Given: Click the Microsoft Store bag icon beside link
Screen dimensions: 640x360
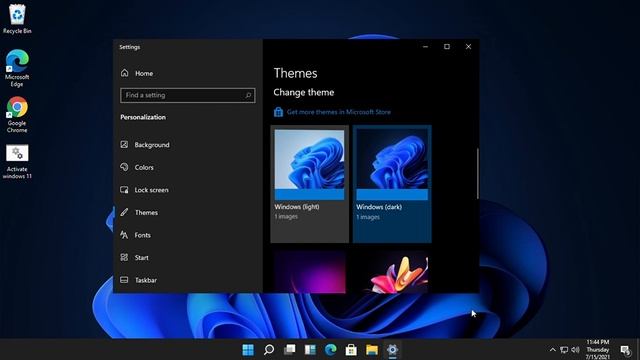Looking at the screenshot, I should pyautogui.click(x=278, y=111).
